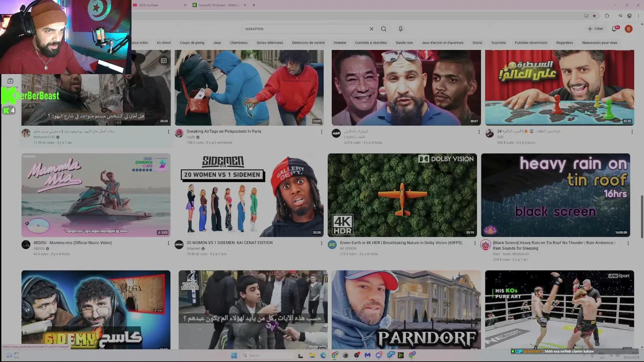Select the Comédie à sketches filter chip
This screenshot has height=362, width=644.
point(371,43)
